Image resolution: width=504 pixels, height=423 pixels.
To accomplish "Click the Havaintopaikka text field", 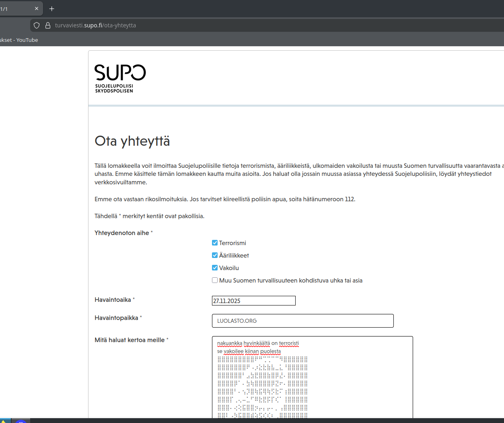I will pos(302,321).
